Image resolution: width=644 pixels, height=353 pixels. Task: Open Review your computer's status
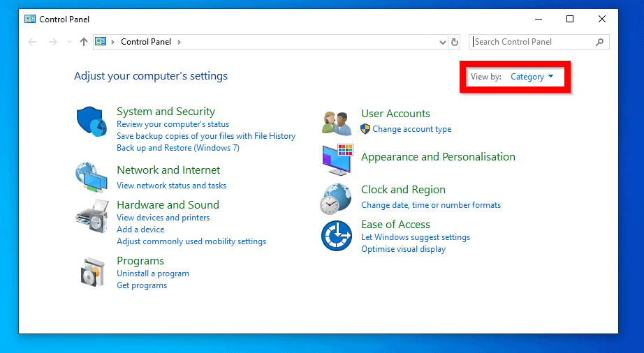[173, 124]
